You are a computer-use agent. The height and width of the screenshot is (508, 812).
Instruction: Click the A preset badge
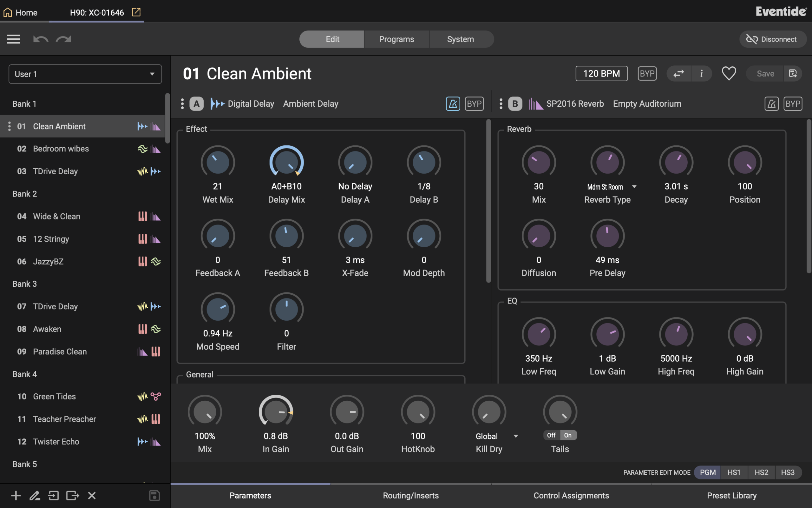pyautogui.click(x=197, y=104)
